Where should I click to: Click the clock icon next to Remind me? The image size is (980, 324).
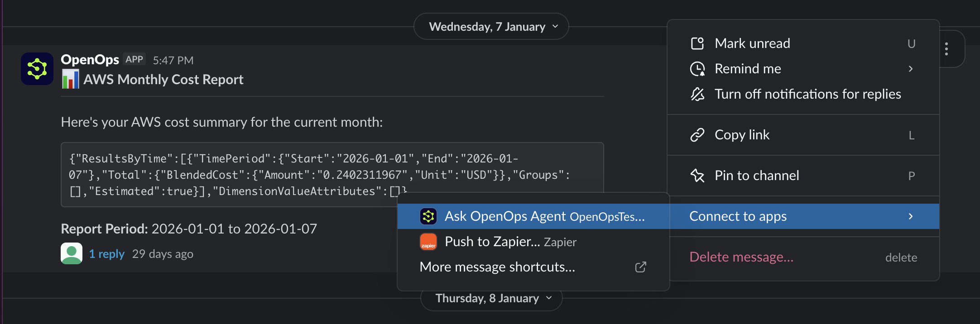pos(697,69)
